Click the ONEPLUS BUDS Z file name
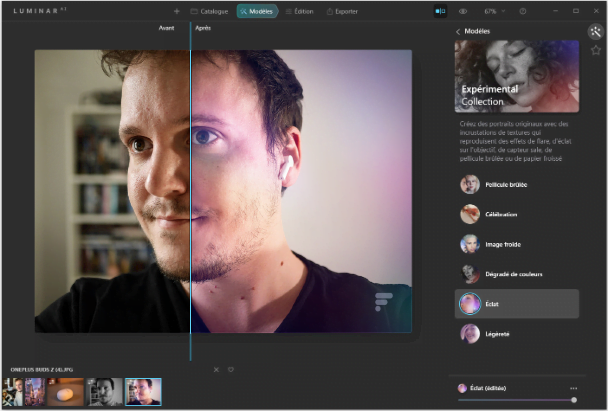This screenshot has height=411, width=608. (42, 370)
